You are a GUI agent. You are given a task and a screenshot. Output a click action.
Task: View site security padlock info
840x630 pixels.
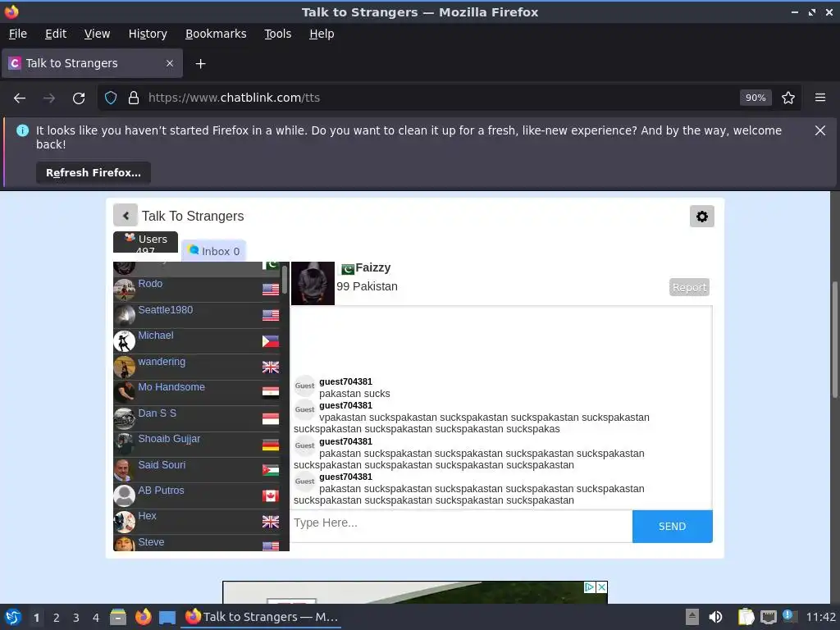tap(134, 98)
